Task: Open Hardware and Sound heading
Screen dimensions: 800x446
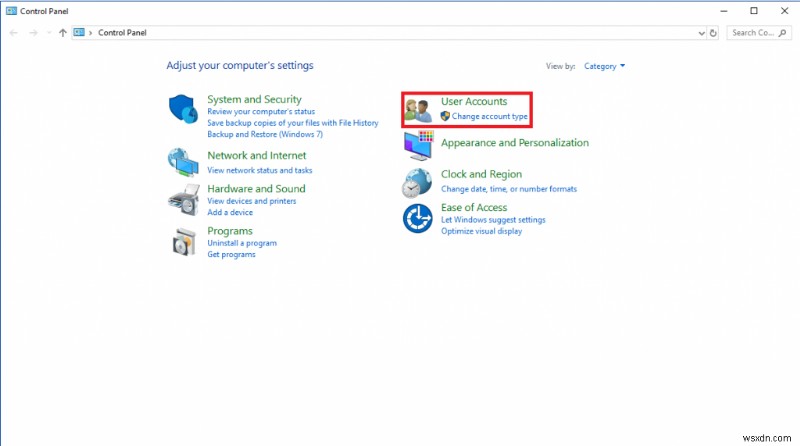Action: tap(256, 189)
